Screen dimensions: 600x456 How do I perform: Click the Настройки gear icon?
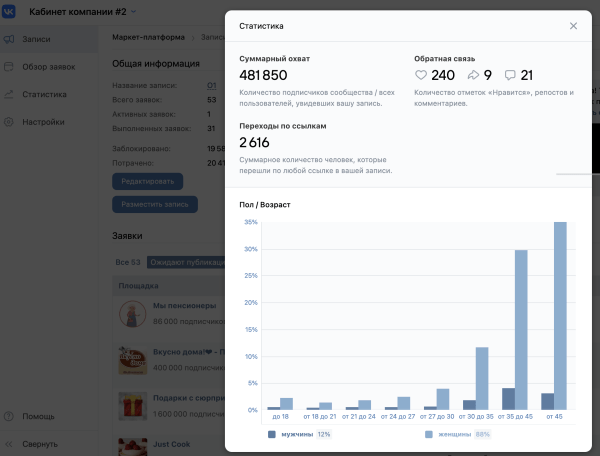tap(9, 122)
